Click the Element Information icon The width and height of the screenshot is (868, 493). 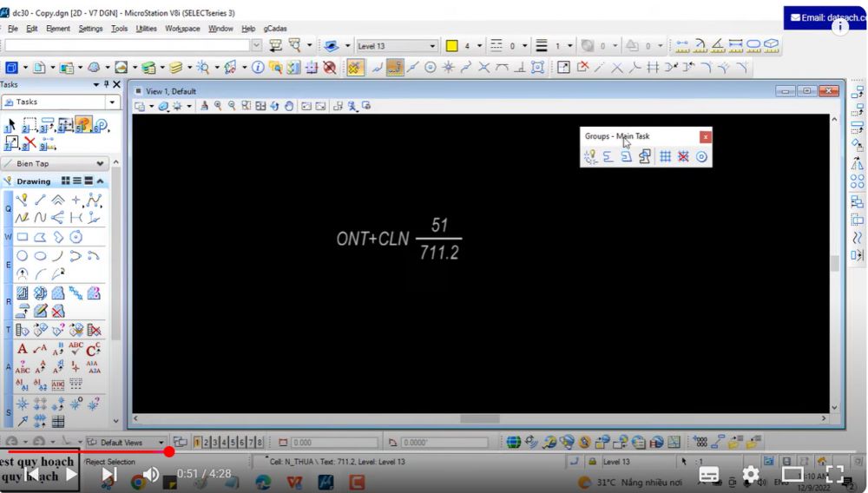coord(258,68)
